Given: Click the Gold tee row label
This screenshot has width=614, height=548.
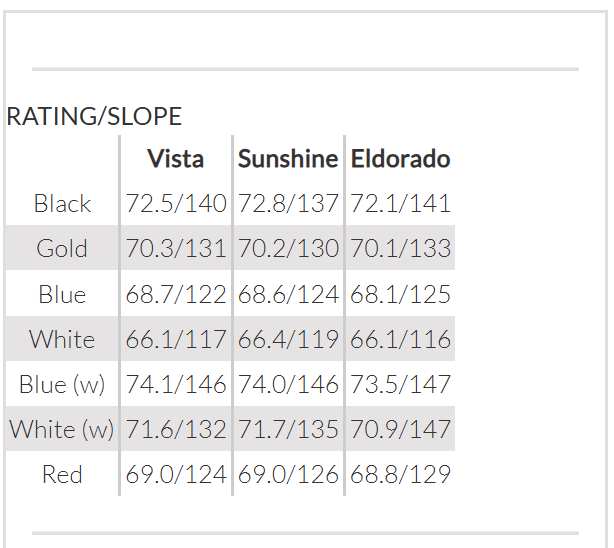Looking at the screenshot, I should pos(62,249).
